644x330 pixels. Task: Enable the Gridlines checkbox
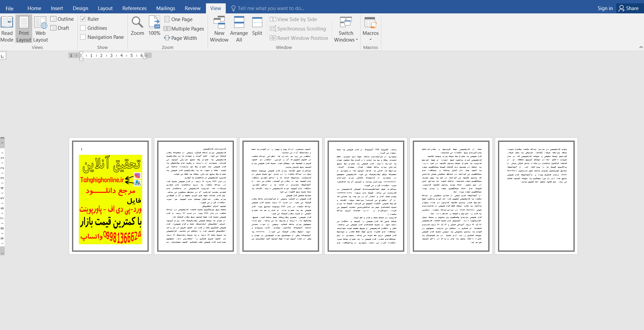pyautogui.click(x=83, y=28)
